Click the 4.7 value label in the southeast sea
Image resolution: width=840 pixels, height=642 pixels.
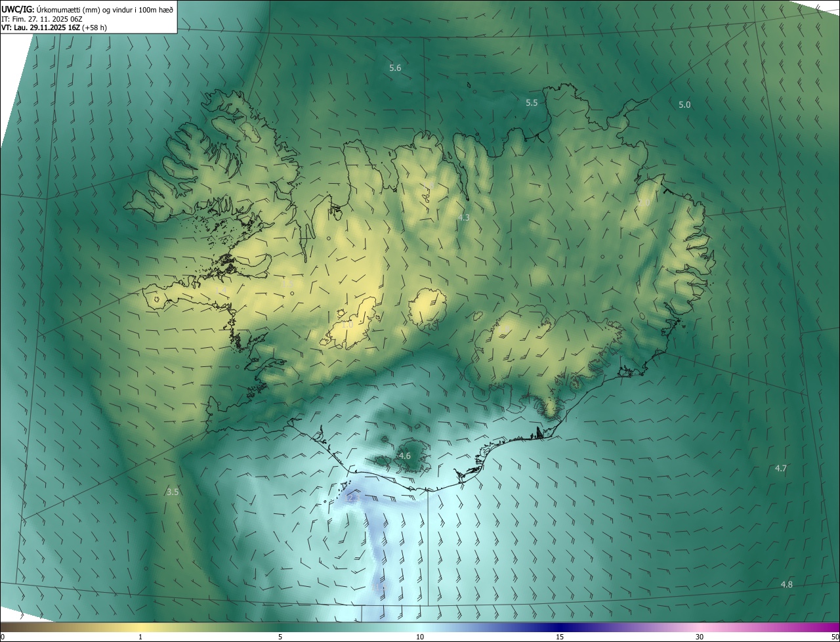pos(781,469)
